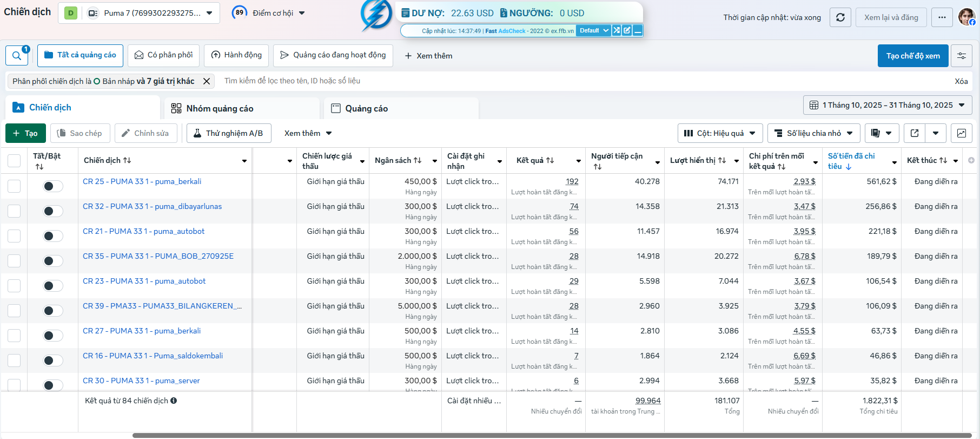Open the Default dropdown in Fast AdsCheck
Screen dimensions: 980x439
click(593, 30)
